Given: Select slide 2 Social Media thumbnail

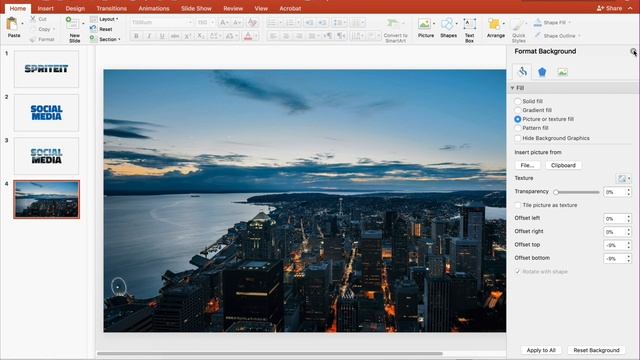Looking at the screenshot, I should click(46, 113).
